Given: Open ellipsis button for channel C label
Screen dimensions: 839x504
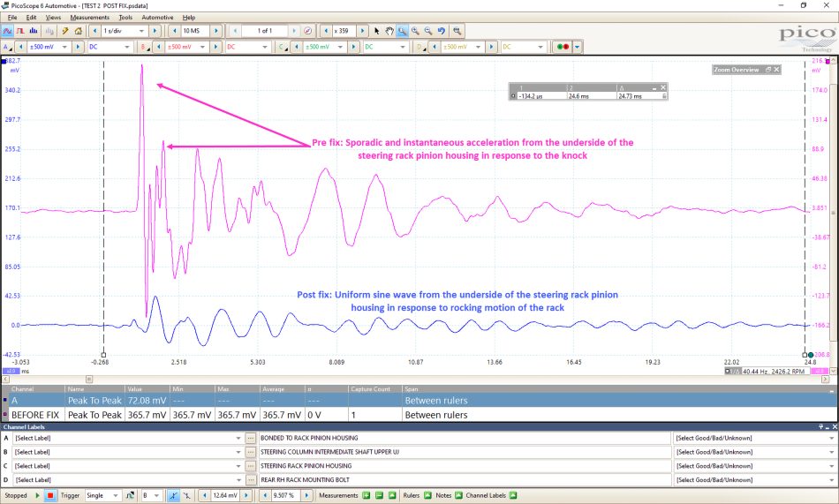Looking at the screenshot, I should pyautogui.click(x=251, y=466).
